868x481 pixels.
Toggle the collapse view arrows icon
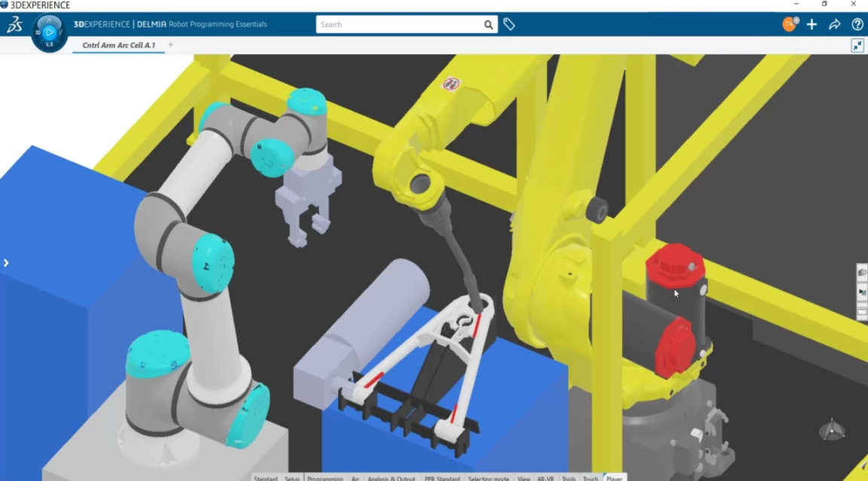pyautogui.click(x=857, y=46)
